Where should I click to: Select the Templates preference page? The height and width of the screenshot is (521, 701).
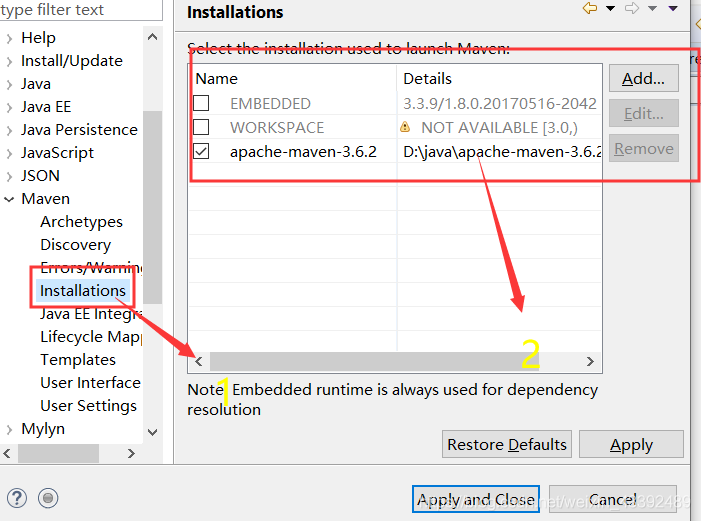tap(78, 360)
